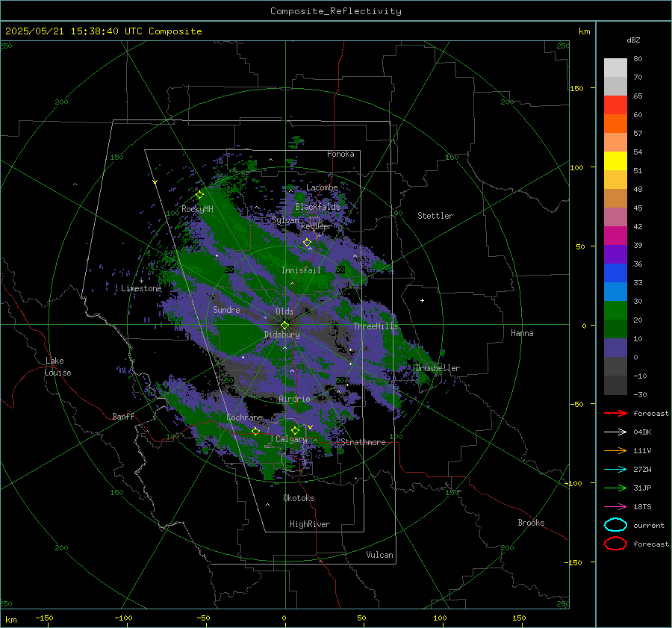This screenshot has width=672, height=628.
Task: Click the radar site marker at Didsbury
Action: (x=285, y=325)
